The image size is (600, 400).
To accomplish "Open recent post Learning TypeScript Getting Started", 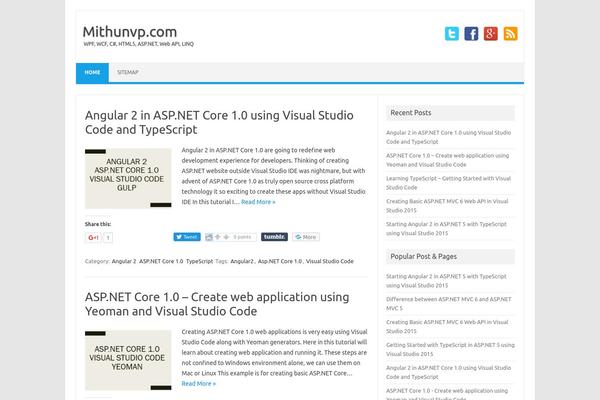I will click(x=448, y=183).
